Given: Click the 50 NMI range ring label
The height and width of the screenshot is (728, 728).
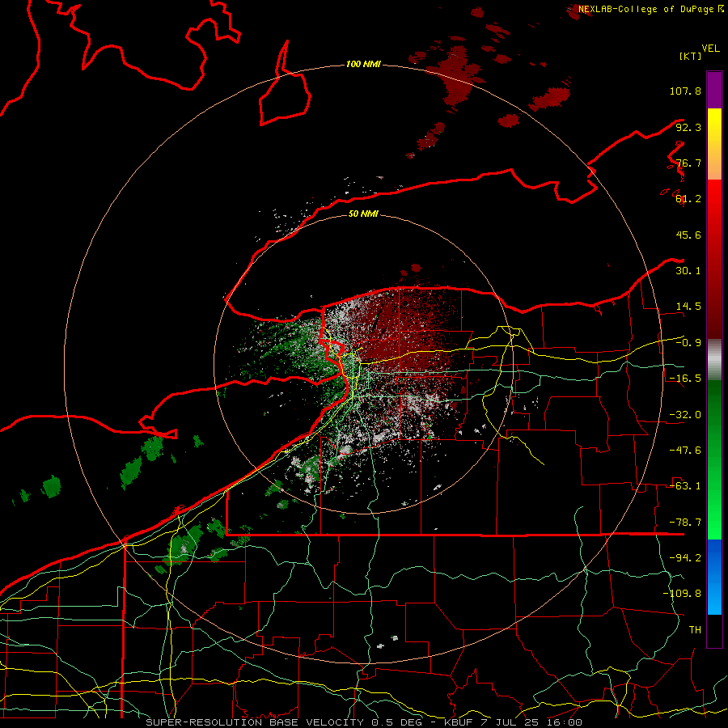Looking at the screenshot, I should click(x=363, y=214).
